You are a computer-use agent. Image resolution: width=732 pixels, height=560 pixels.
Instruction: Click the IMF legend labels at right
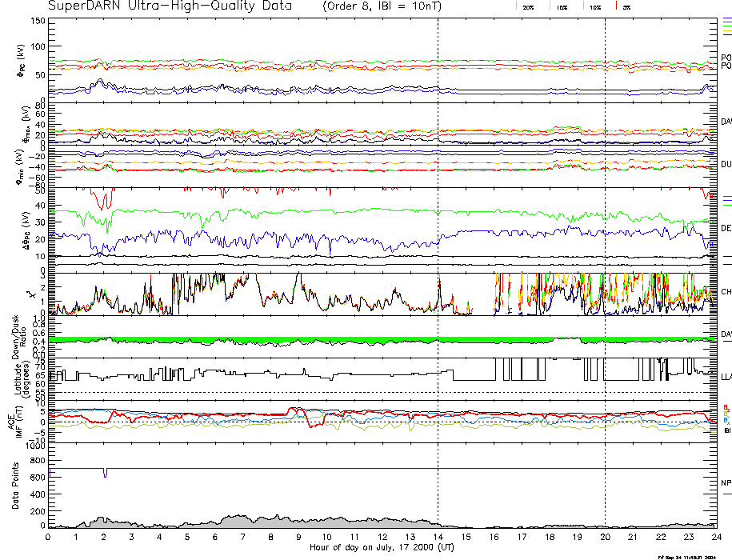pos(726,418)
